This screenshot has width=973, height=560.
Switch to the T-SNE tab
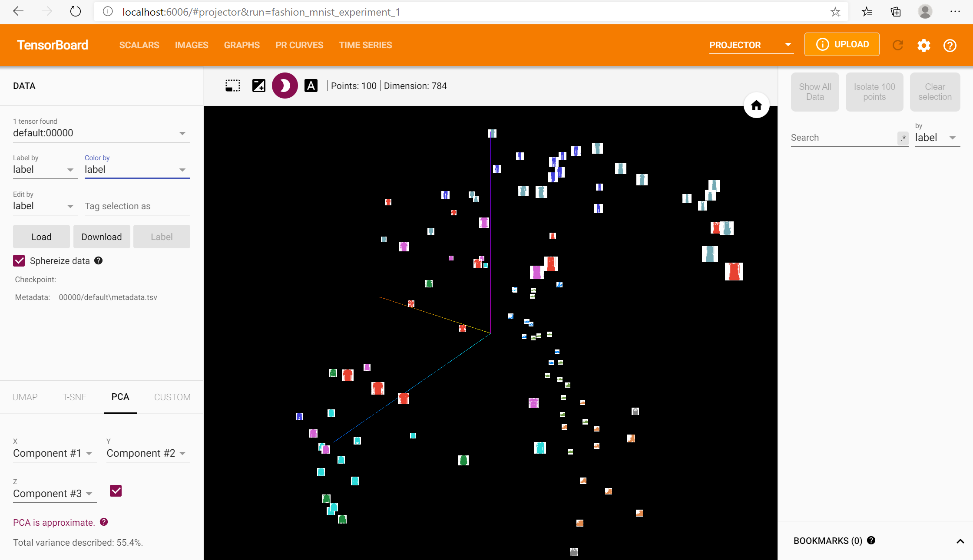74,397
